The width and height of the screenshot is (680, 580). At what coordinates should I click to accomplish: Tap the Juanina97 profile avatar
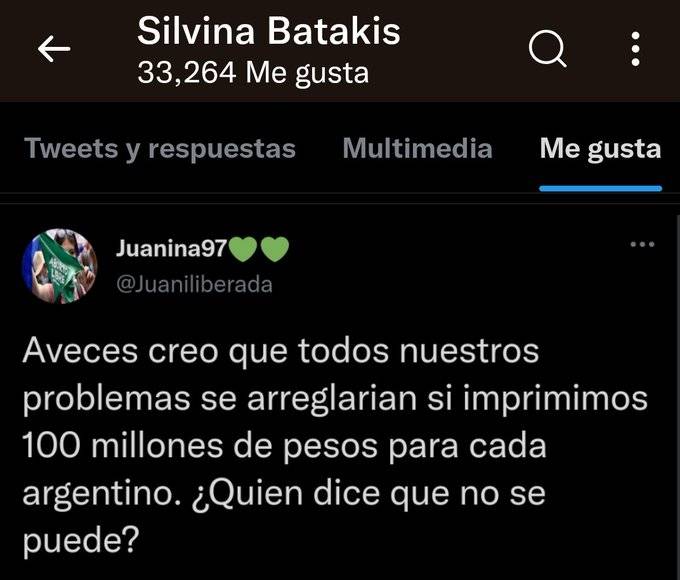pyautogui.click(x=60, y=266)
